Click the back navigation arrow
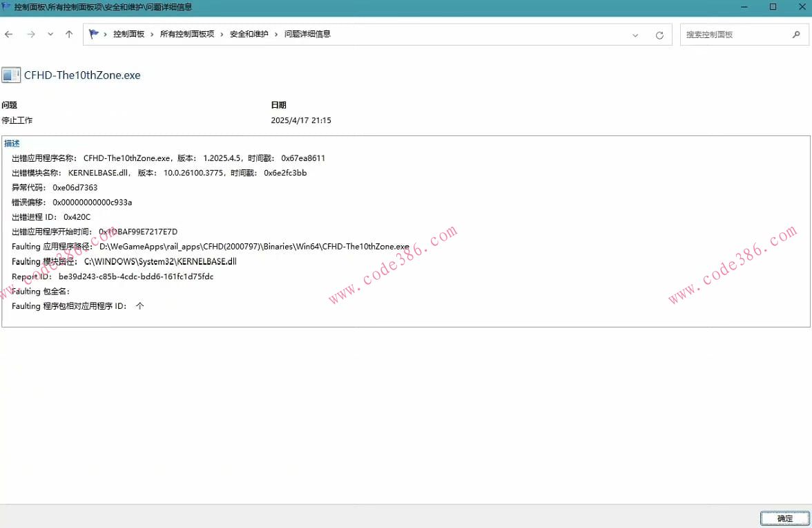Image resolution: width=812 pixels, height=528 pixels. coord(9,33)
